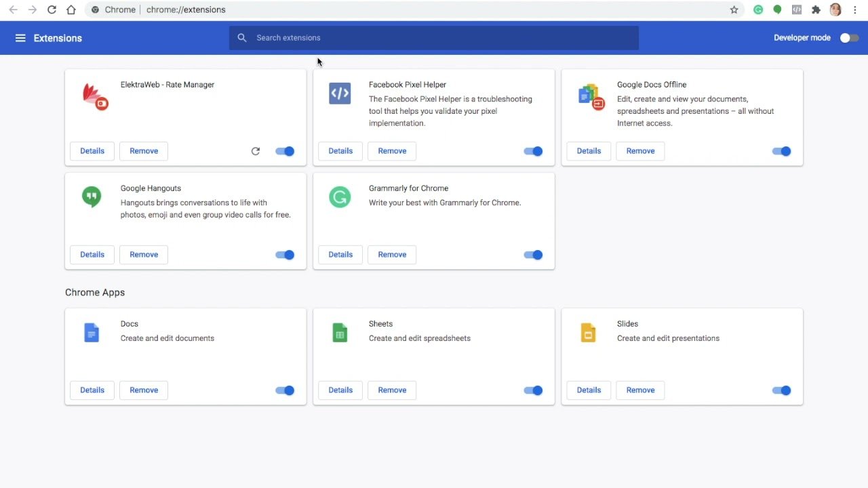The height and width of the screenshot is (488, 868).
Task: Click the Extensions page title
Action: pos(58,38)
